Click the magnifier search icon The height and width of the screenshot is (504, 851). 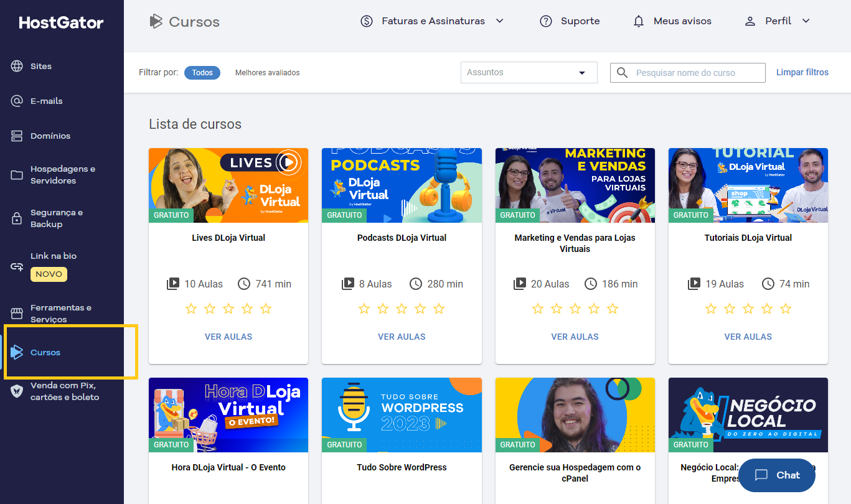click(622, 73)
